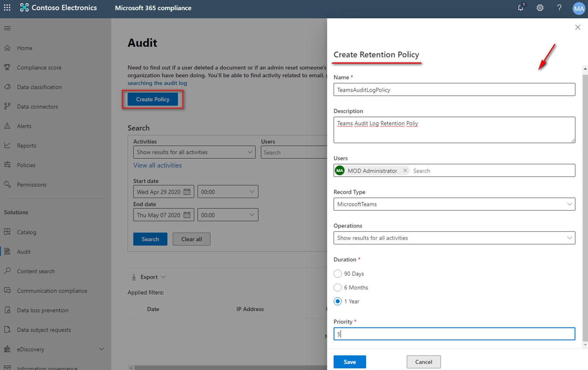Open the help question mark icon
This screenshot has height=370, width=588.
tap(559, 7)
